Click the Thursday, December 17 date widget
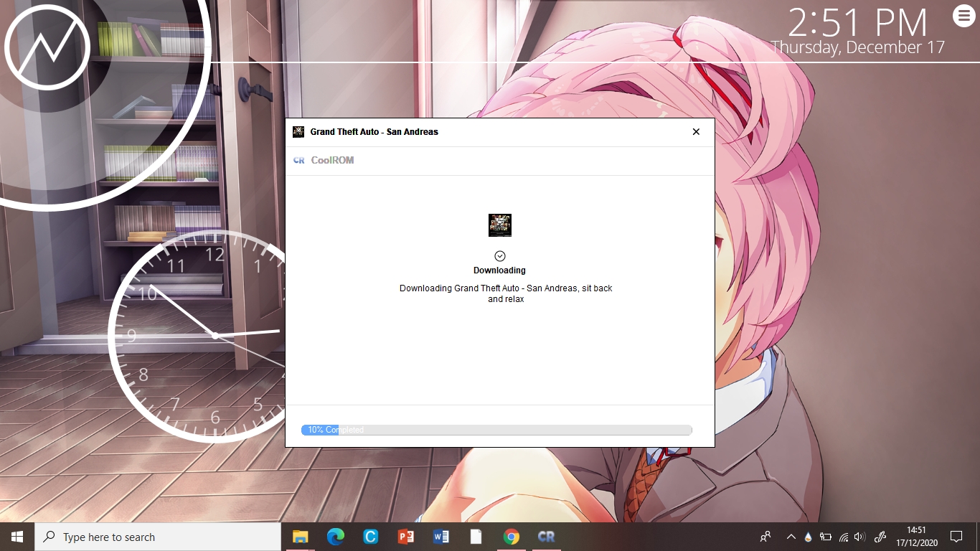 click(x=858, y=48)
